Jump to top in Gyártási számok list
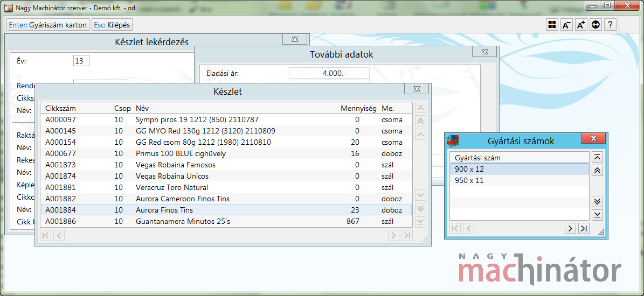The width and height of the screenshot is (644, 296). coord(598,157)
